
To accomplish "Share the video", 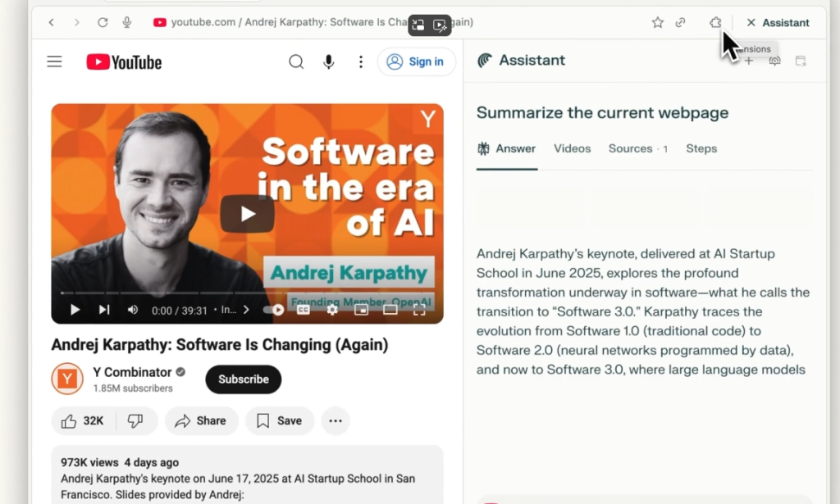I will click(x=202, y=421).
